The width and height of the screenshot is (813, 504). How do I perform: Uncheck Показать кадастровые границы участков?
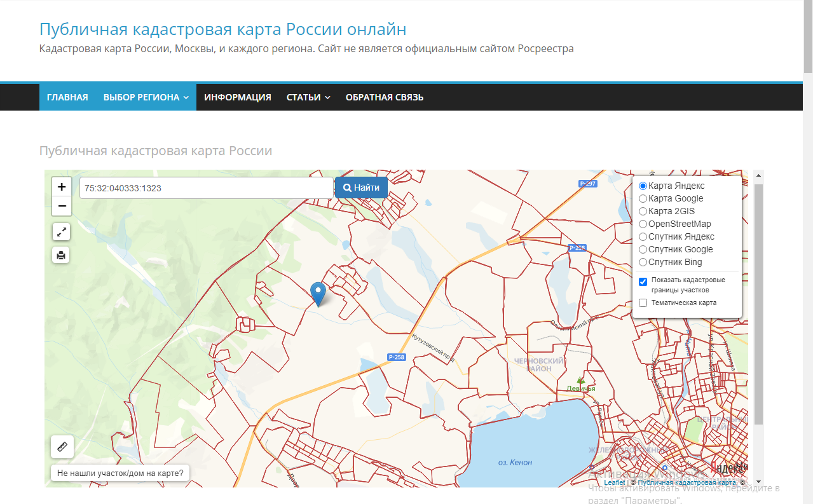tap(643, 282)
